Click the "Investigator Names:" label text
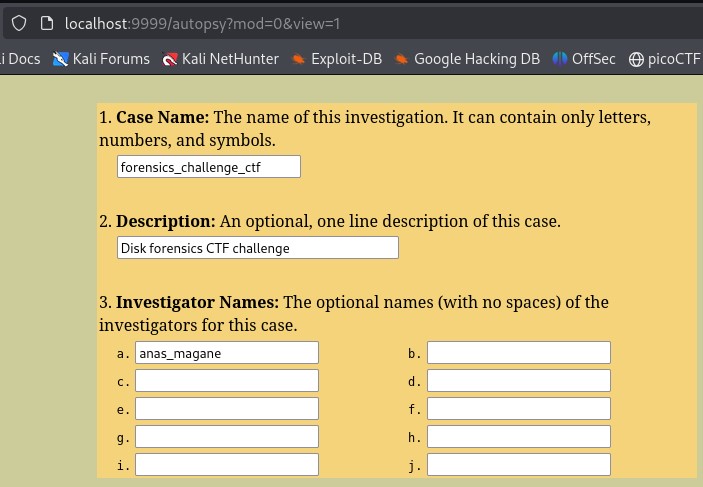Image resolution: width=703 pixels, height=487 pixels. coord(197,303)
